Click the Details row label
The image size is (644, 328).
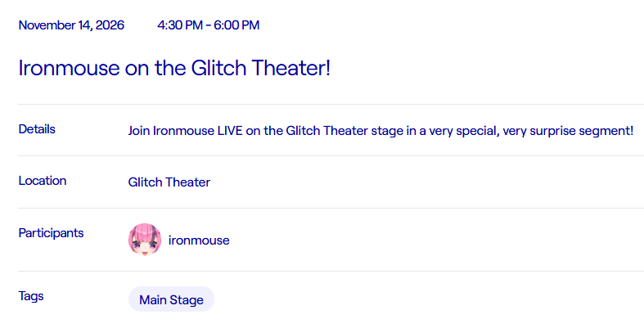37,129
